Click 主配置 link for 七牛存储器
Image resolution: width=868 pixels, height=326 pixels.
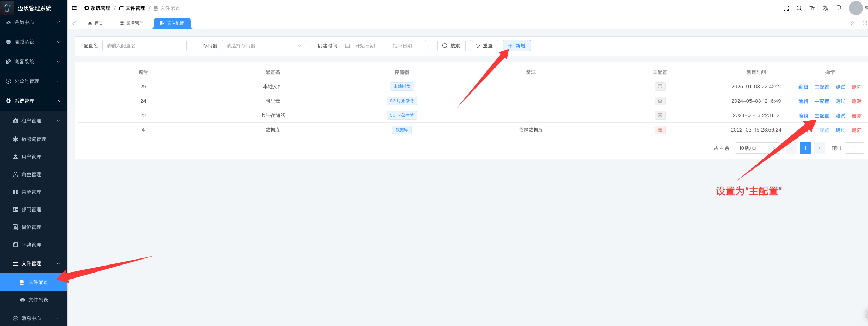coord(822,116)
